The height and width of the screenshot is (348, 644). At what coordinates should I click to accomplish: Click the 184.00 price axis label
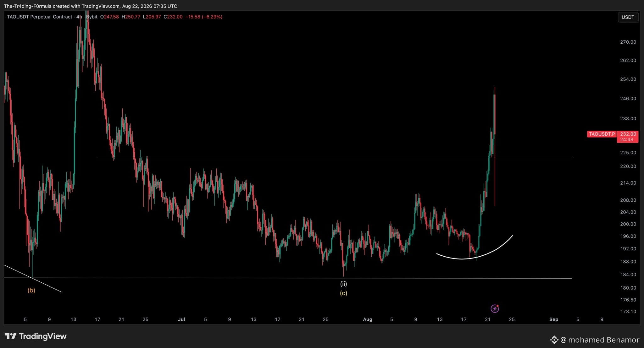click(628, 275)
